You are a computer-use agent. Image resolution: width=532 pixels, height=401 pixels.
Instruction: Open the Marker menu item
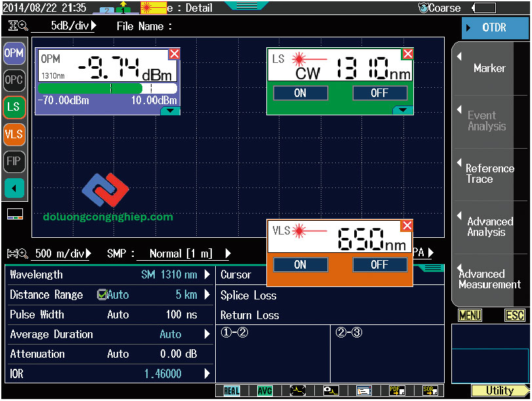[x=489, y=68]
